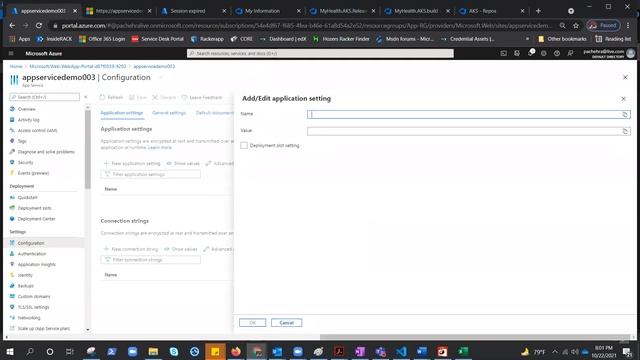Close the Add/Edit application setting panel
The height and width of the screenshot is (360, 640).
[x=623, y=99]
